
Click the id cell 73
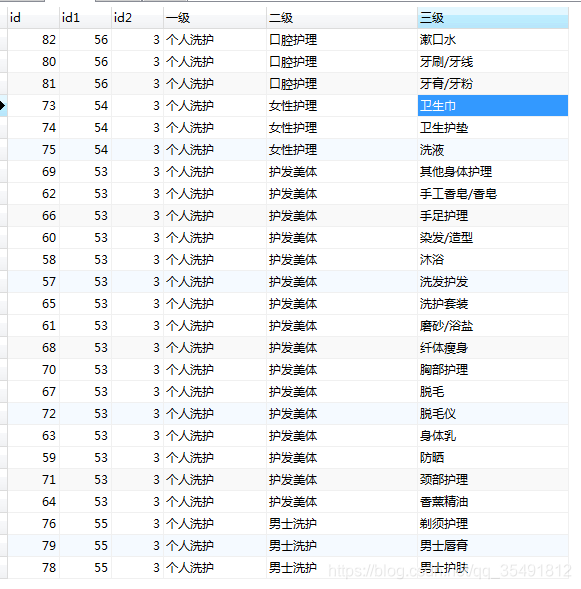click(x=33, y=106)
